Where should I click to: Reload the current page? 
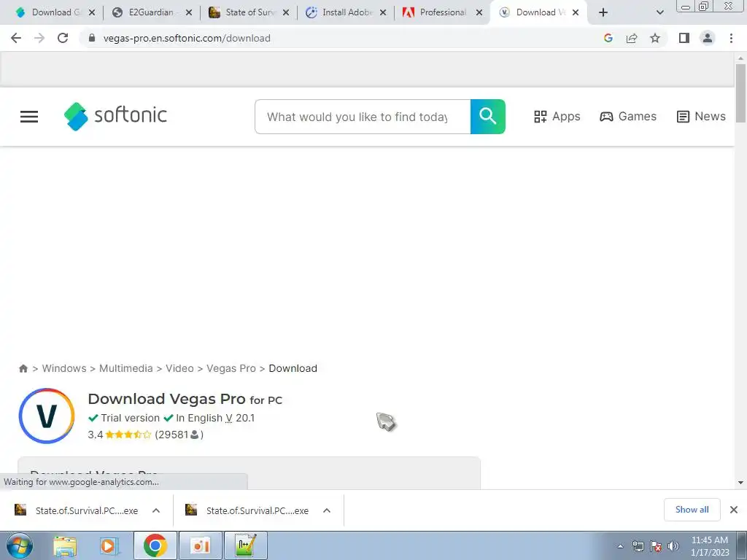[63, 38]
